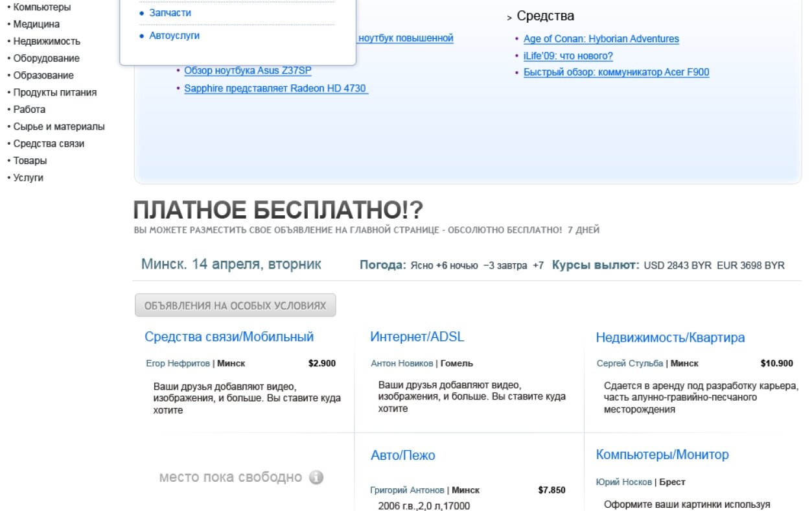Click the '2006 г.в.,2,0 л,17000' description

tap(424, 506)
